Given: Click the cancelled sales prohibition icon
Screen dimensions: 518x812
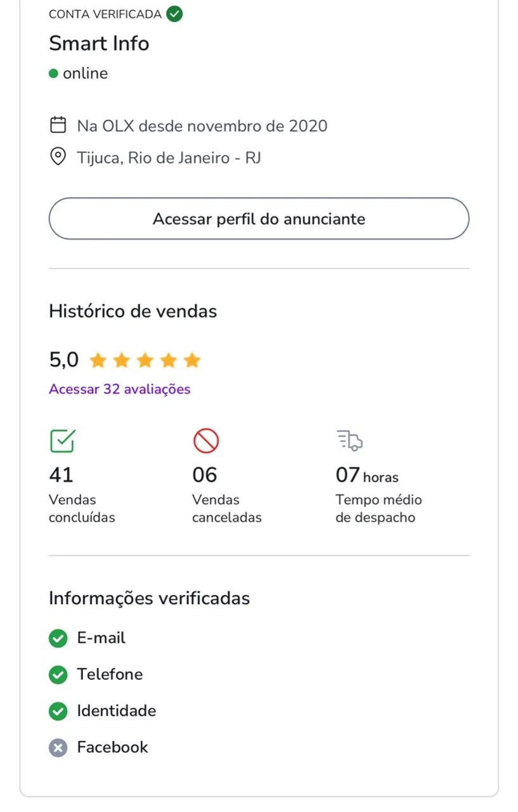Looking at the screenshot, I should pos(205,441).
